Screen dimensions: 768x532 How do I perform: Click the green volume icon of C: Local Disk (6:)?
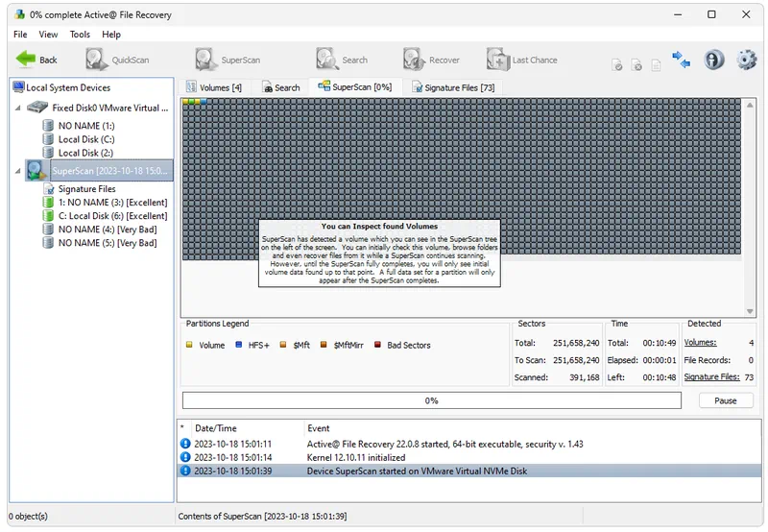[x=48, y=215]
